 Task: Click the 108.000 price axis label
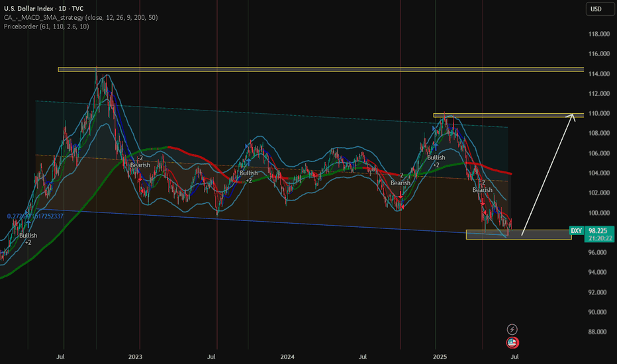pyautogui.click(x=599, y=134)
